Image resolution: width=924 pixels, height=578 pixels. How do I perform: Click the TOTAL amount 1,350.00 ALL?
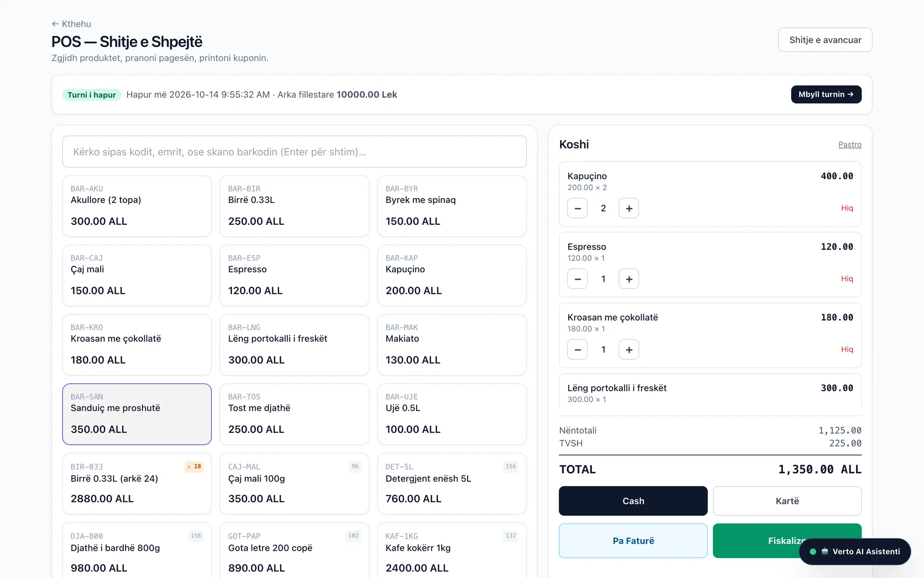pyautogui.click(x=820, y=469)
